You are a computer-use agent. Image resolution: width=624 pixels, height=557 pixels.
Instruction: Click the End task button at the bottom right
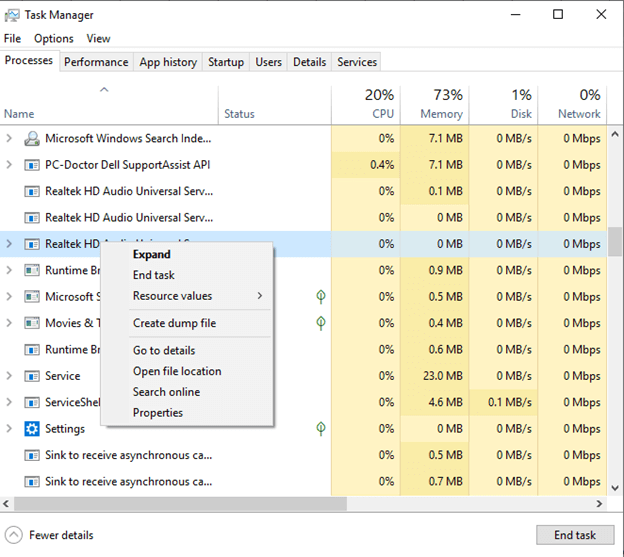click(x=575, y=536)
